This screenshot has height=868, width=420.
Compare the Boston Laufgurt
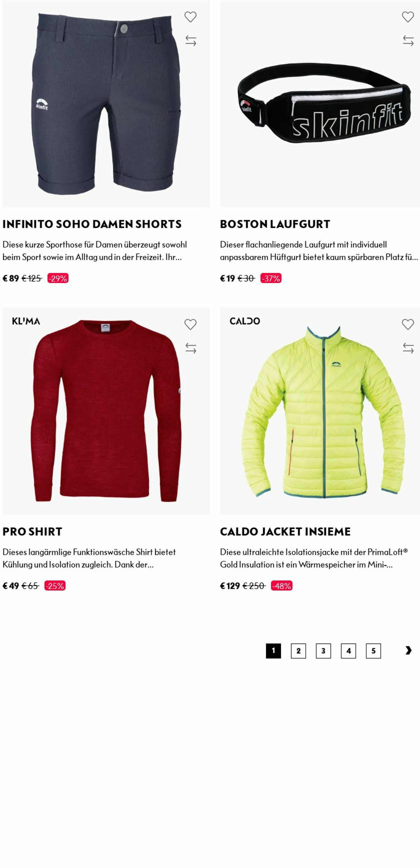[x=408, y=41]
